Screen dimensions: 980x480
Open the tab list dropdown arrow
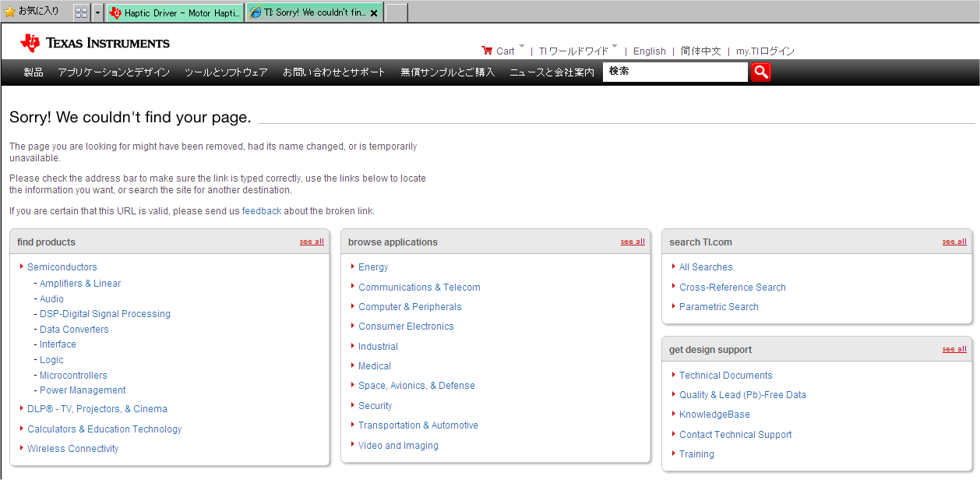[97, 12]
